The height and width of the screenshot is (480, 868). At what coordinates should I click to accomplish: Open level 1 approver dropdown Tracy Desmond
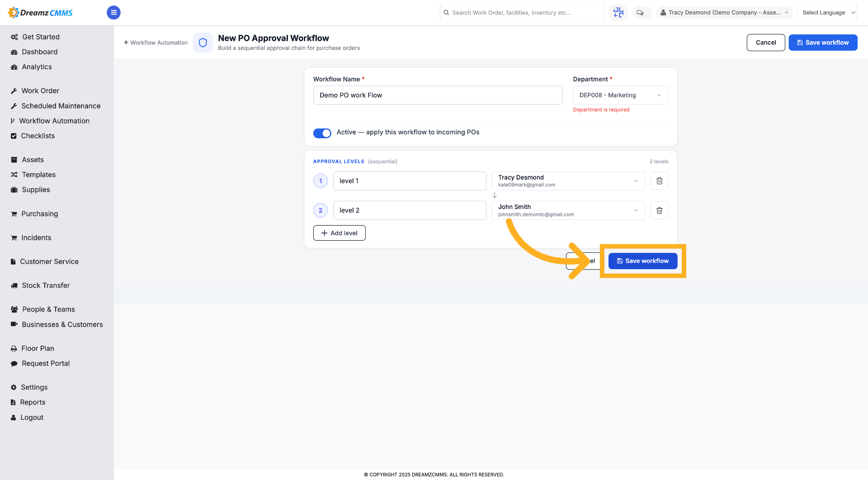point(568,181)
